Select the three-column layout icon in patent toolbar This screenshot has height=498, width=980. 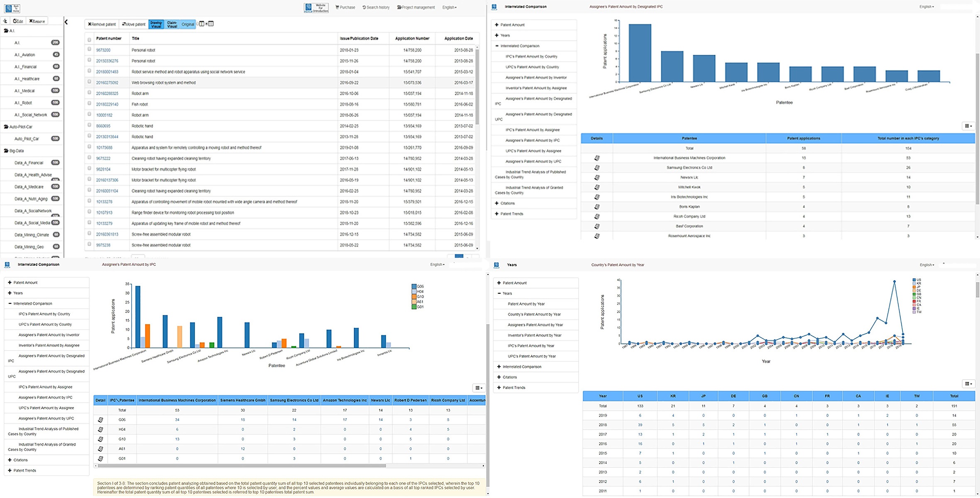[211, 24]
